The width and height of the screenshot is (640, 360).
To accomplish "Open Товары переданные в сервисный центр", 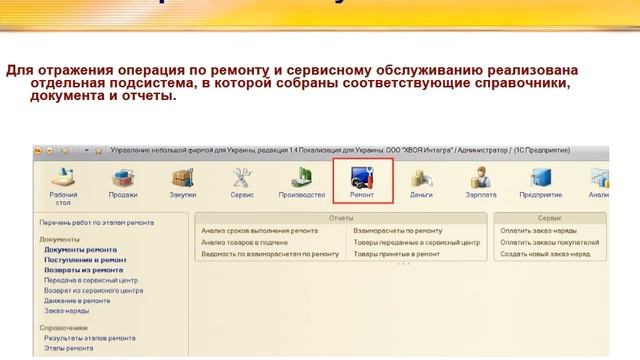I will pos(417,242).
